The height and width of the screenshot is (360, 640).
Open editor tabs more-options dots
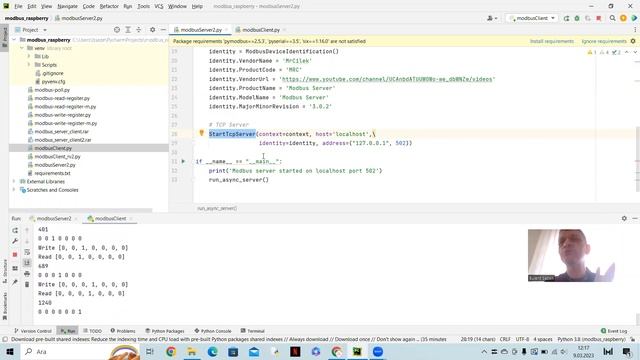tap(635, 30)
